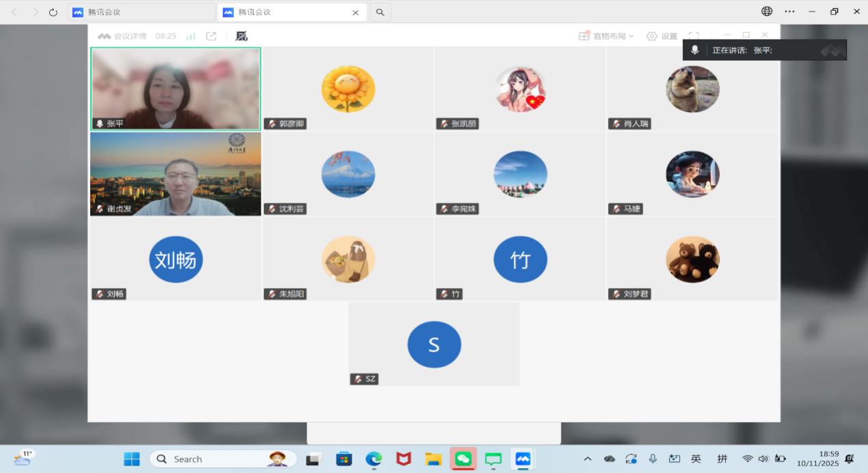Open the browser three-dots menu
This screenshot has height=473, width=868.
tap(790, 12)
